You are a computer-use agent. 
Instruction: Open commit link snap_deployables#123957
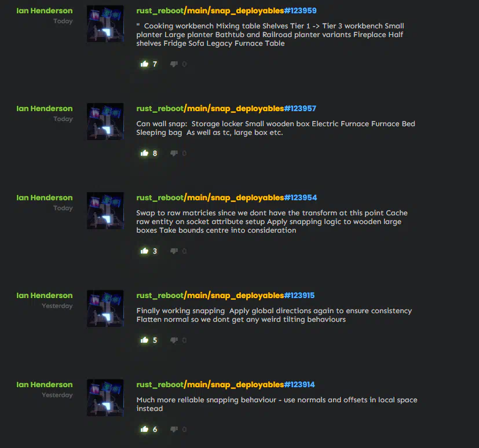[x=226, y=109]
